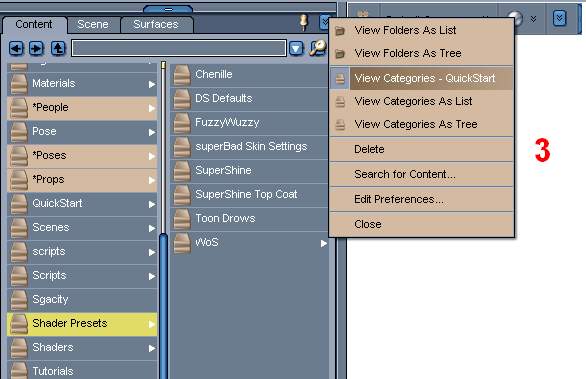Click icon beside View Categories - QuickStart
Image resolution: width=586 pixels, height=379 pixels.
tap(340, 78)
